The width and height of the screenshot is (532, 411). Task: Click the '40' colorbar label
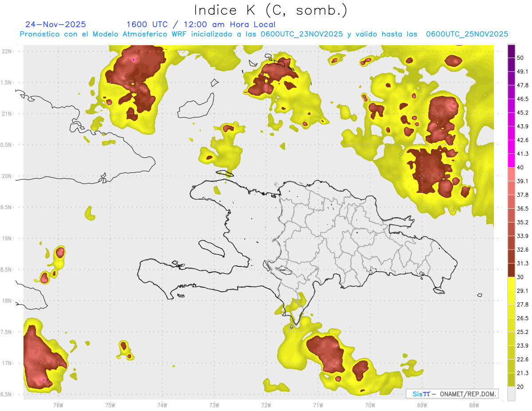click(521, 168)
